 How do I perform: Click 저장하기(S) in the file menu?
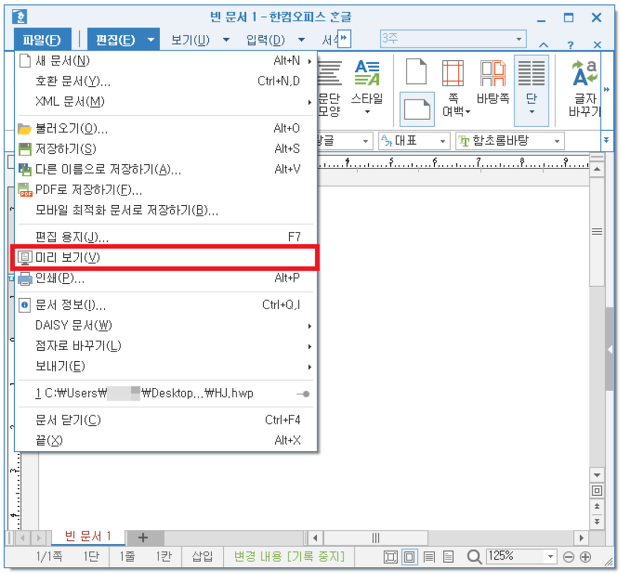tap(165, 149)
